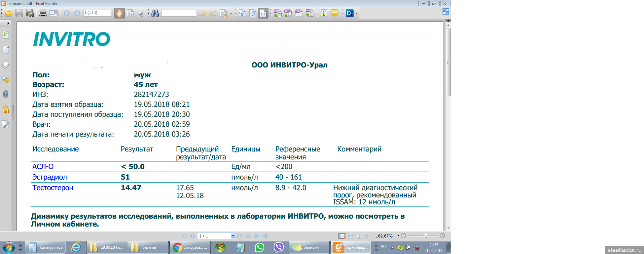
Task: Open the find options dropdown arrow
Action: pos(231,14)
